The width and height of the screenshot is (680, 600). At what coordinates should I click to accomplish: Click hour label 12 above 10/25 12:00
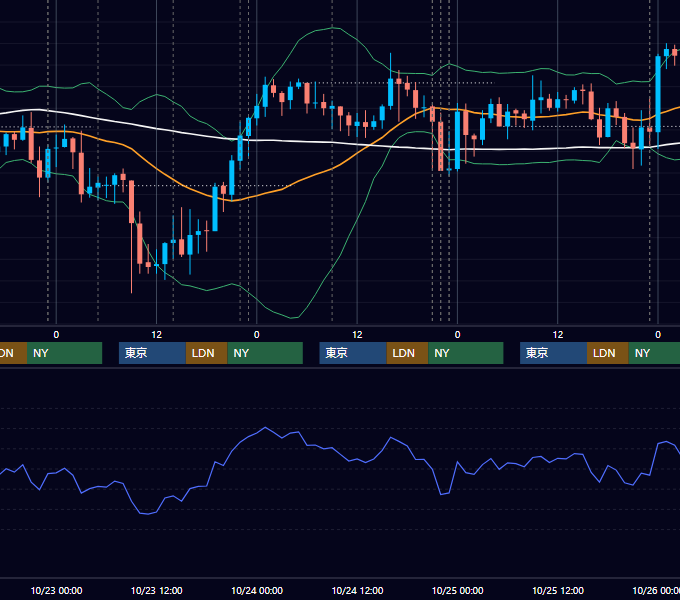coord(558,334)
